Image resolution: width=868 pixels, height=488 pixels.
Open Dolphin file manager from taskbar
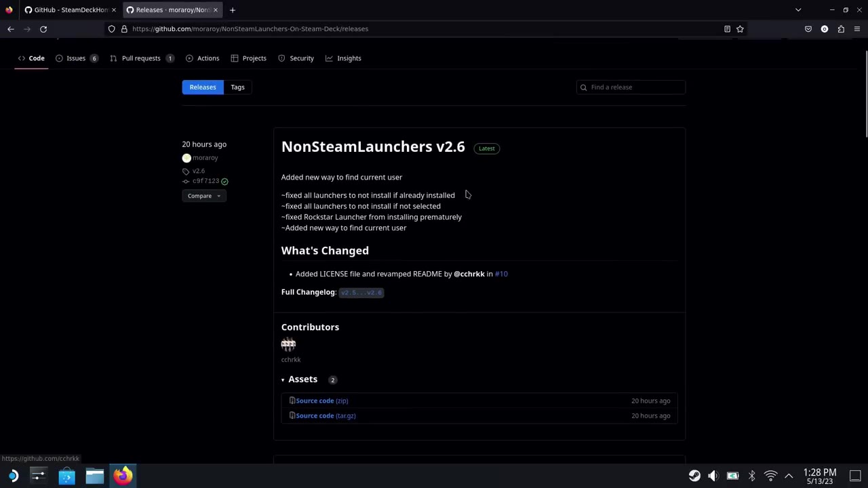coord(95,476)
